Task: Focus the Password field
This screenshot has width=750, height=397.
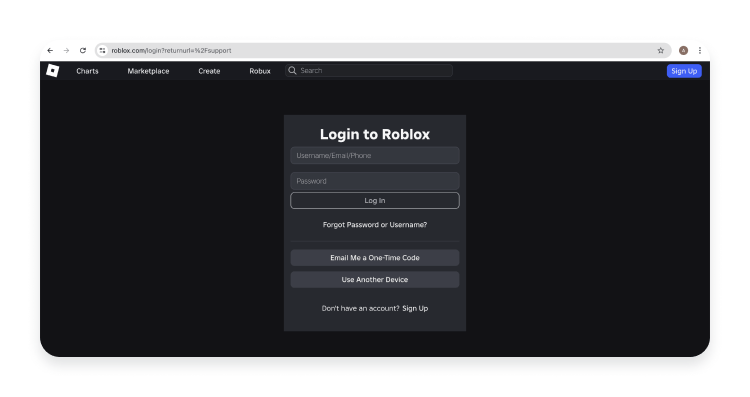Action: click(375, 181)
